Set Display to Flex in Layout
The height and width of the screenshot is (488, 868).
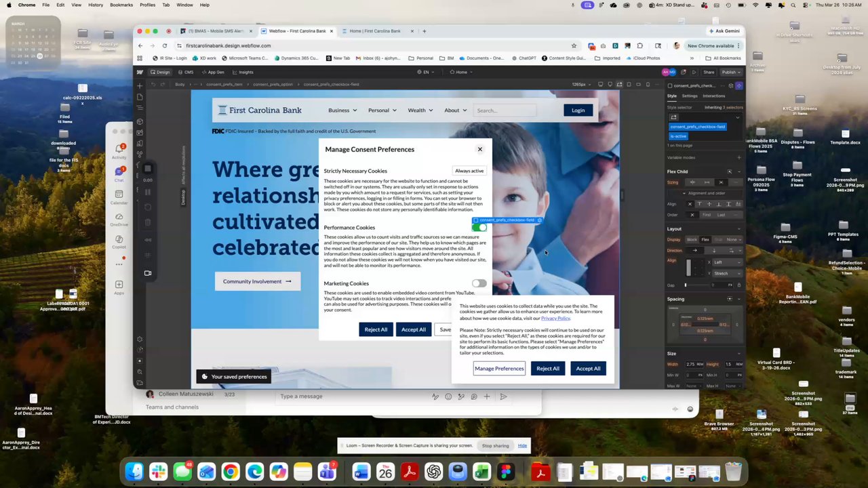(705, 239)
